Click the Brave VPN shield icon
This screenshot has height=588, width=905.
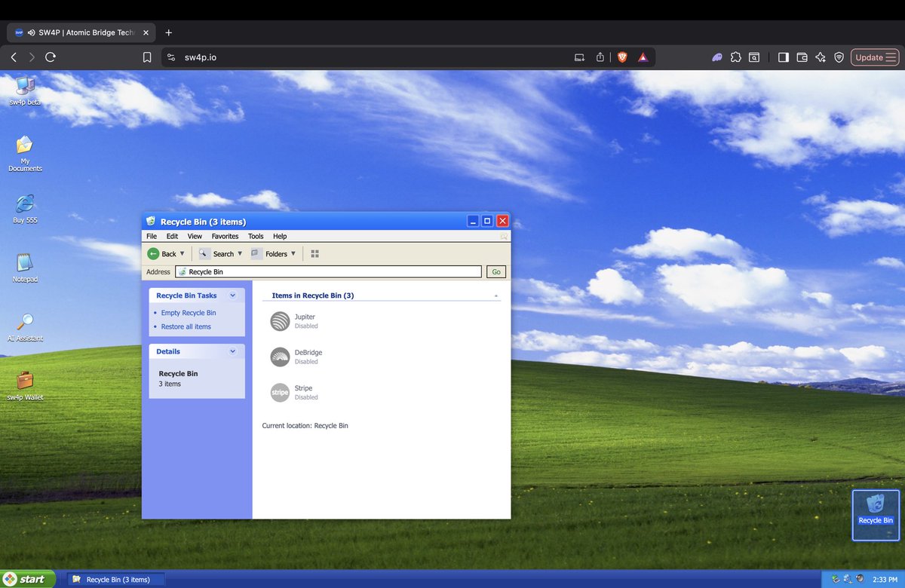(x=839, y=57)
